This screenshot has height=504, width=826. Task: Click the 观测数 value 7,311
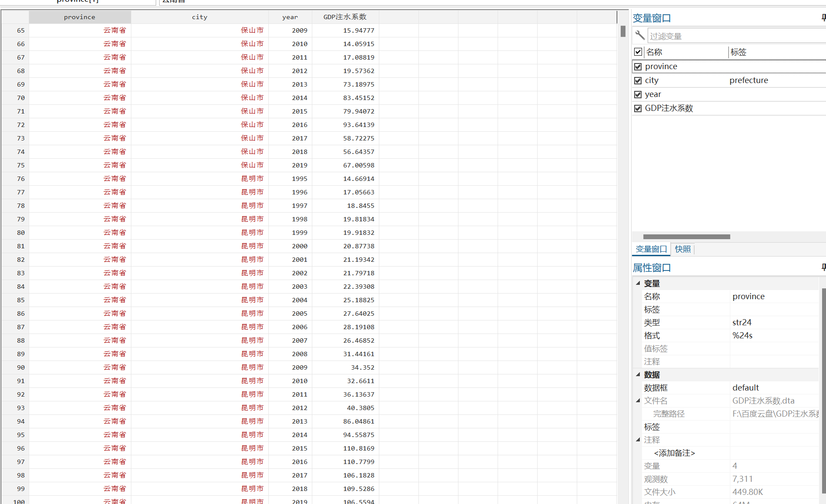tap(742, 479)
